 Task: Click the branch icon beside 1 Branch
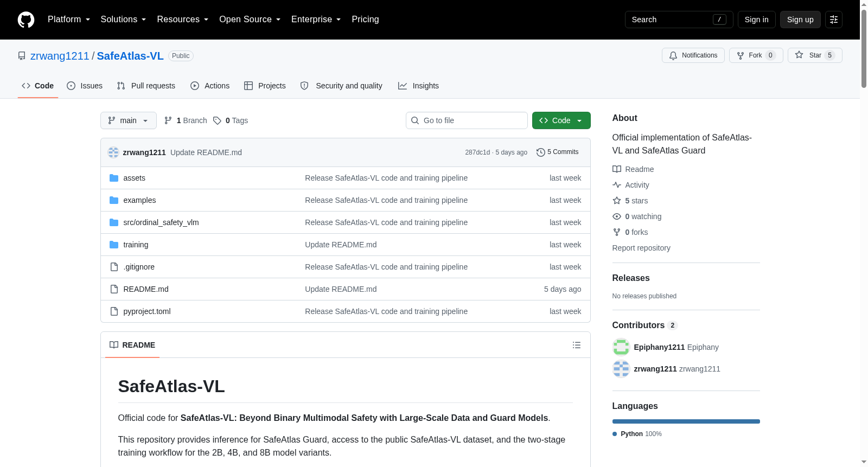[x=168, y=120]
